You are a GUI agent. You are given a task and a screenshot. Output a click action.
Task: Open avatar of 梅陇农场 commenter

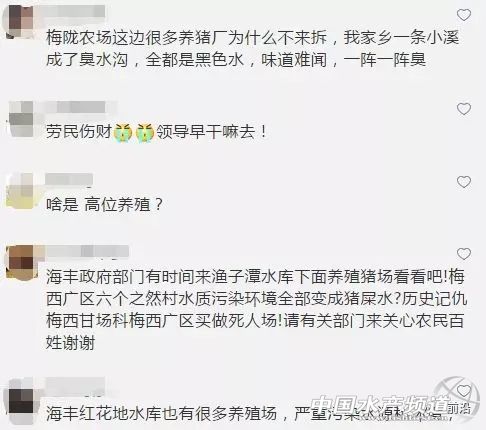21,22
